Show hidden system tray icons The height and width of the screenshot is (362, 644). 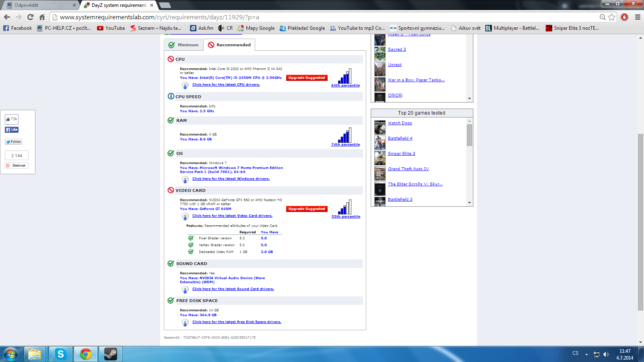pyautogui.click(x=586, y=354)
